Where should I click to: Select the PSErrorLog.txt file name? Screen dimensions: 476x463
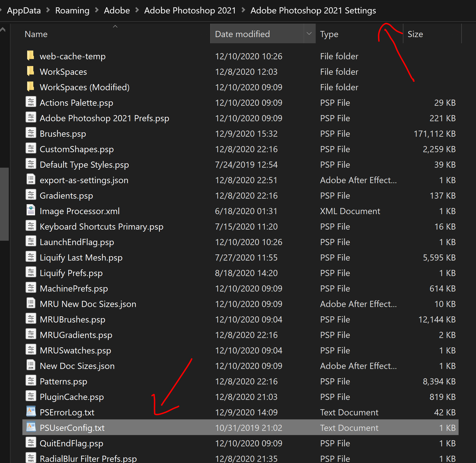click(x=67, y=412)
